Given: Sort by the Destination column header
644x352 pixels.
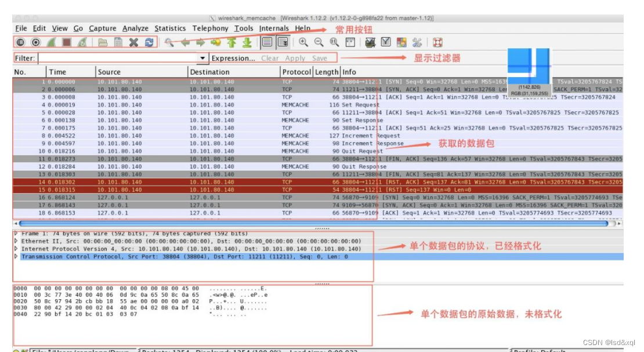Looking at the screenshot, I should [234, 72].
